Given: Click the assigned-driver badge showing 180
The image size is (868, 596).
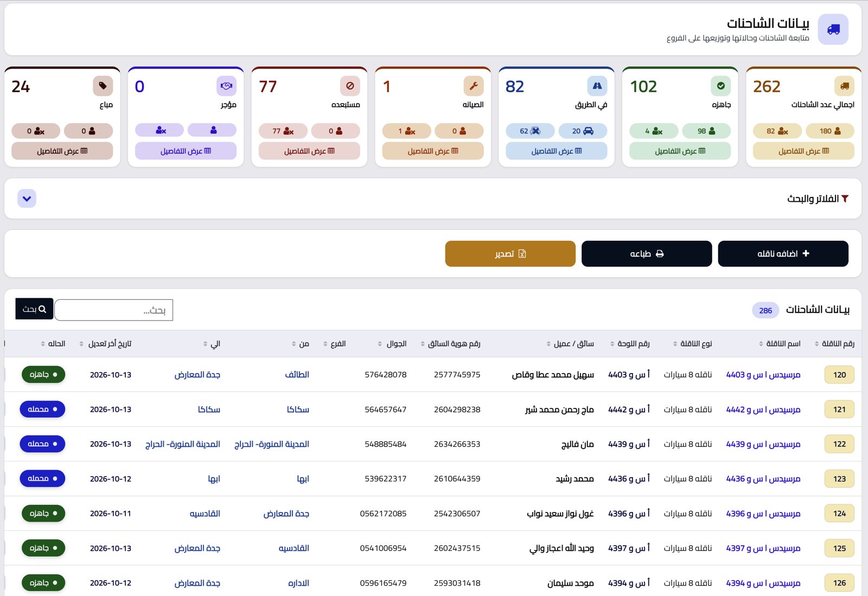Looking at the screenshot, I should (830, 131).
